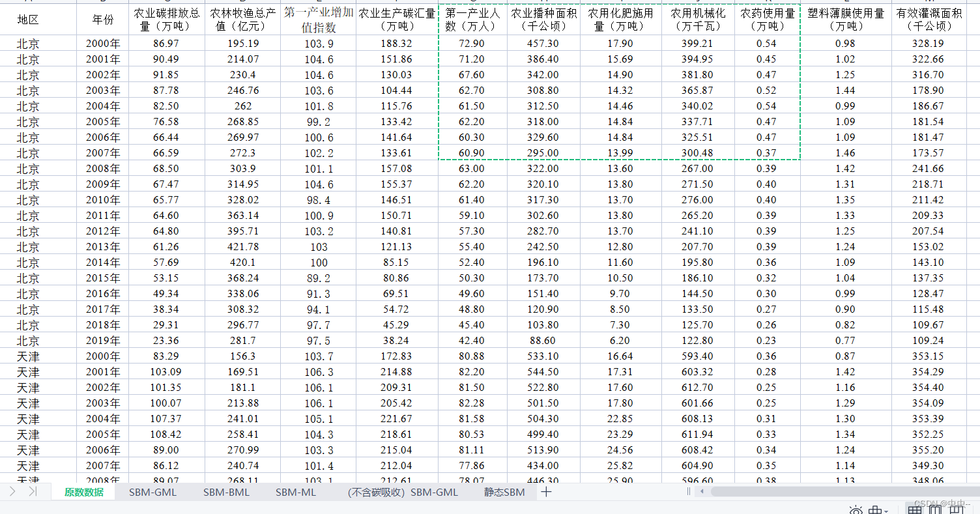This screenshot has height=514, width=980.
Task: Select cell with value 188.32
Action: point(397,44)
